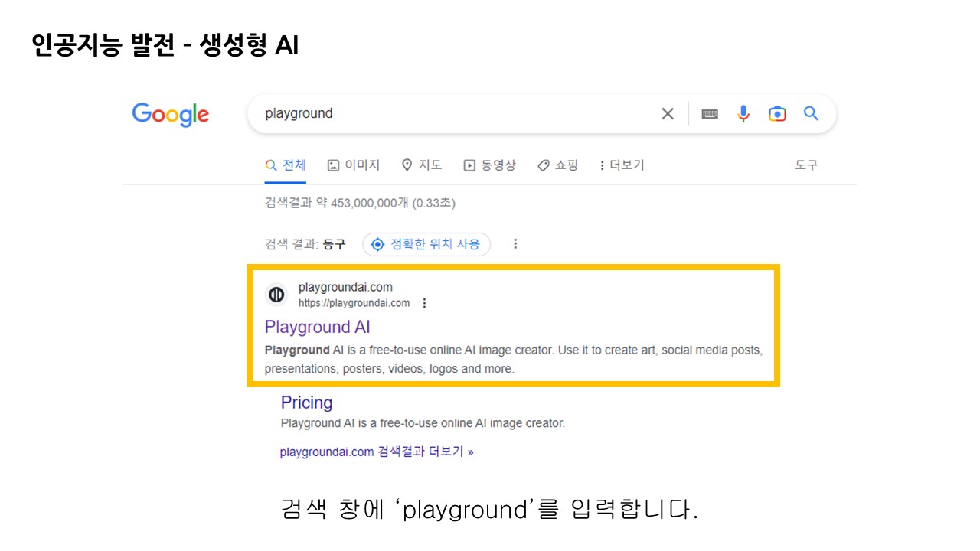Start voice search with microphone icon
Viewport: 980px width, 551px height.
click(743, 114)
